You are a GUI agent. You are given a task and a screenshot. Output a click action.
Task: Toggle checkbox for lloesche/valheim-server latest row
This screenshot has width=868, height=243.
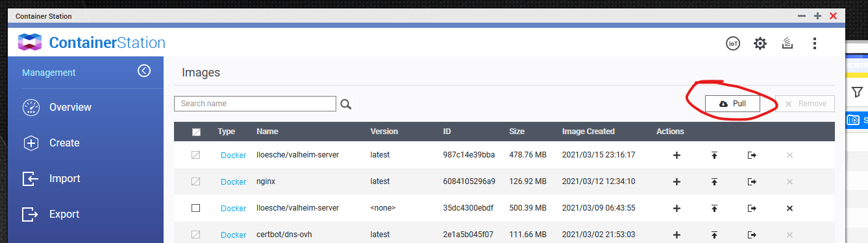(x=196, y=156)
